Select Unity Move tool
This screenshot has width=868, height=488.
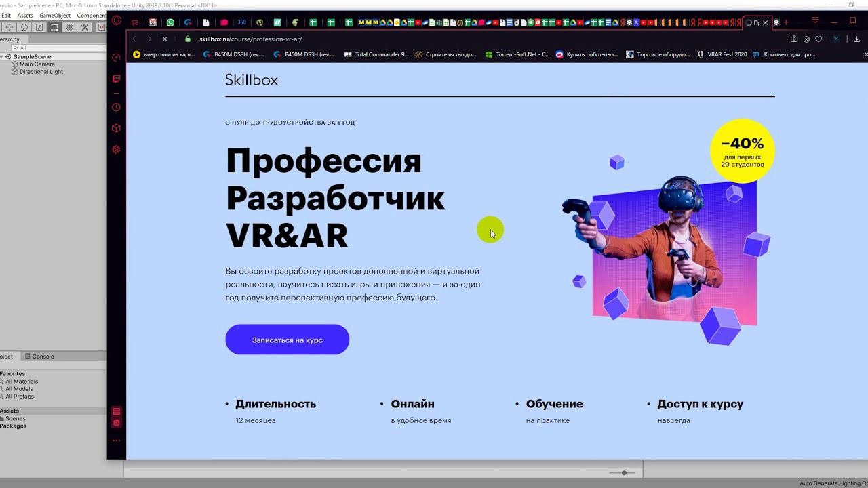point(9,27)
